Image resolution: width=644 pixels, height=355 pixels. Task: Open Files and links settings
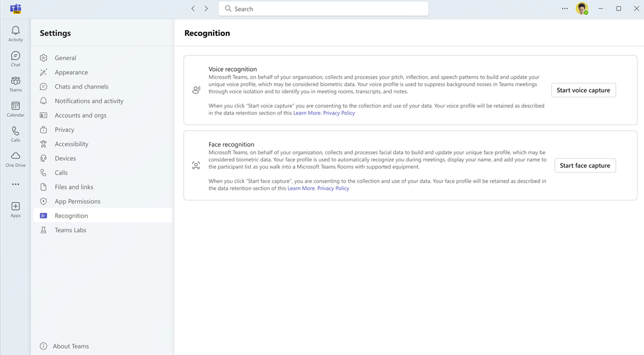pyautogui.click(x=103, y=187)
